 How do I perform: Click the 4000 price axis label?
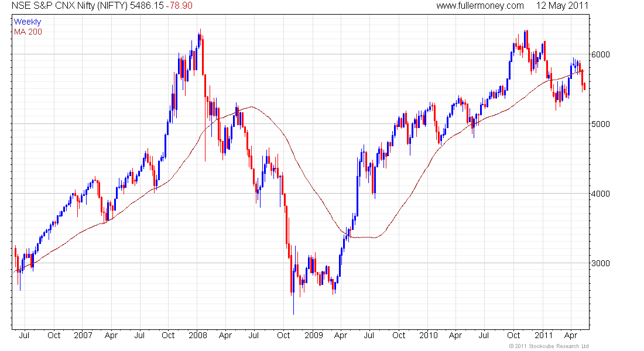click(x=601, y=194)
